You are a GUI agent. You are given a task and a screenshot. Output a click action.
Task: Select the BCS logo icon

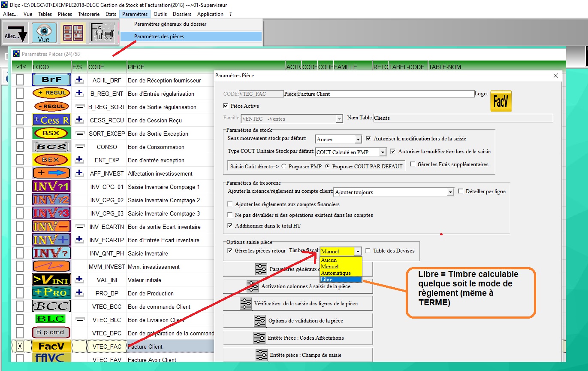pyautogui.click(x=51, y=146)
